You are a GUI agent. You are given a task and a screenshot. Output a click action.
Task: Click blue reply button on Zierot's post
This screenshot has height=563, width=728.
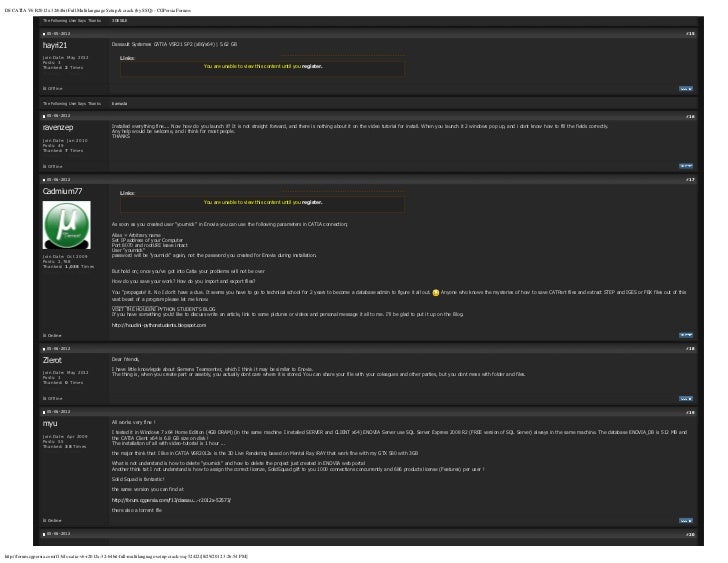[686, 398]
